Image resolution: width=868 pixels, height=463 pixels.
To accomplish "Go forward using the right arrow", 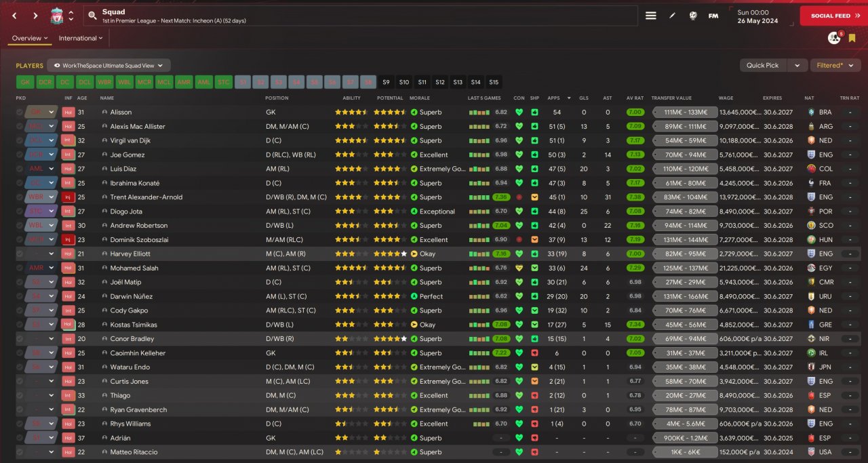I will click(x=35, y=16).
